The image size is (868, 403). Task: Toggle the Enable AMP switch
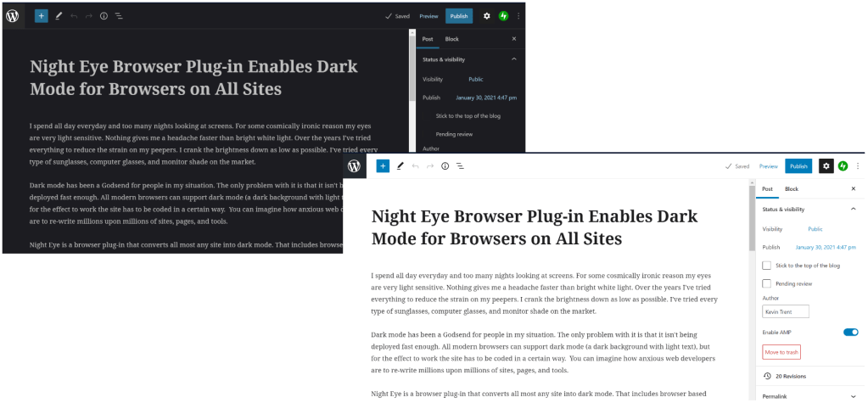[850, 332]
